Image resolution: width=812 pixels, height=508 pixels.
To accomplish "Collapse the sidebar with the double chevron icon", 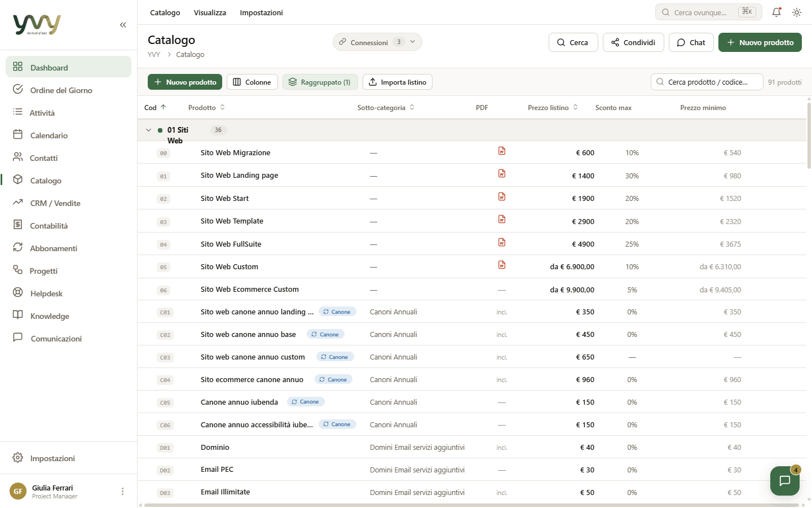I will 123,25.
